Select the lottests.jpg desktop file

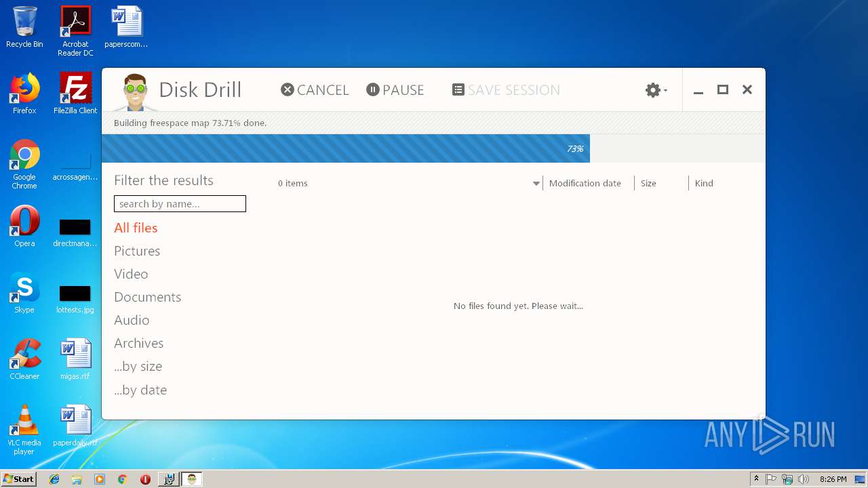pyautogui.click(x=75, y=299)
